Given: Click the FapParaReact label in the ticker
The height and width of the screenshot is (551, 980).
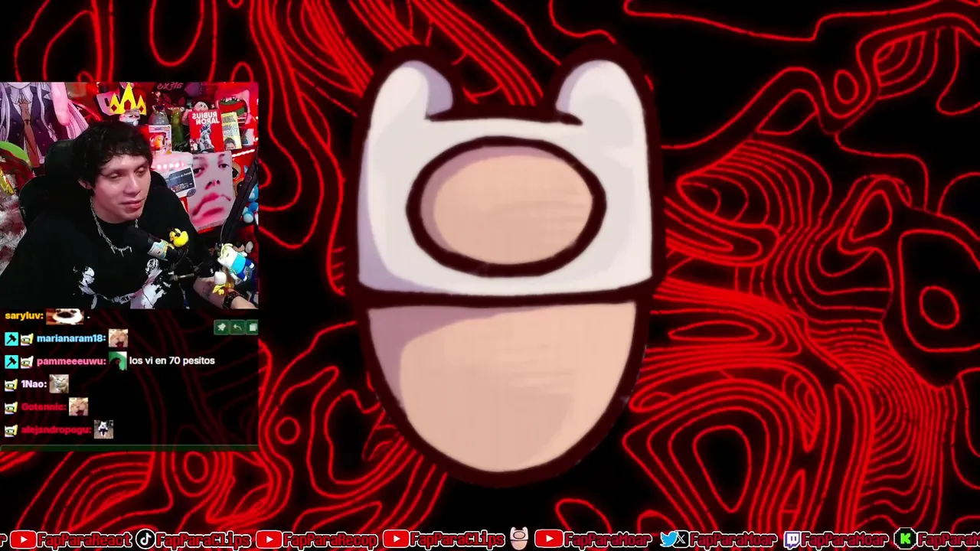Looking at the screenshot, I should point(85,540).
